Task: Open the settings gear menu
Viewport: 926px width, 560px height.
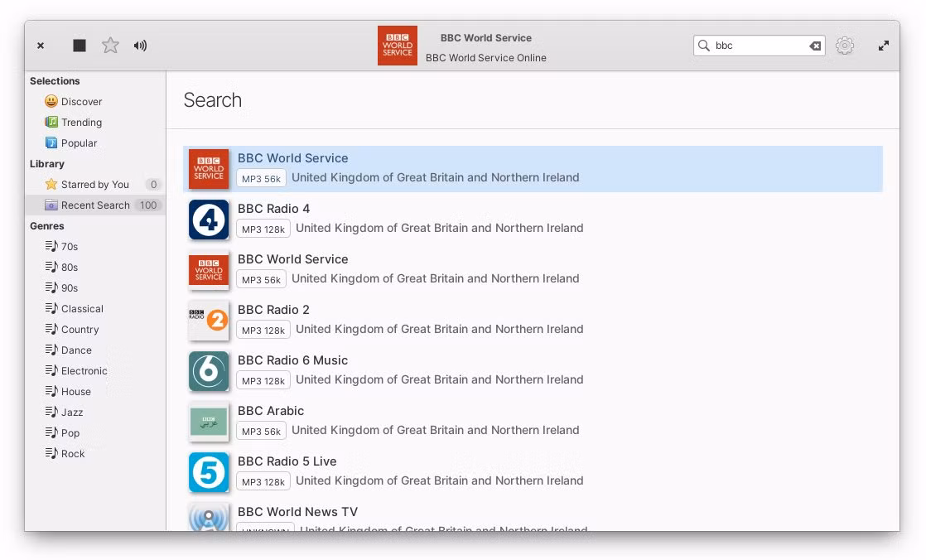Action: [x=845, y=46]
